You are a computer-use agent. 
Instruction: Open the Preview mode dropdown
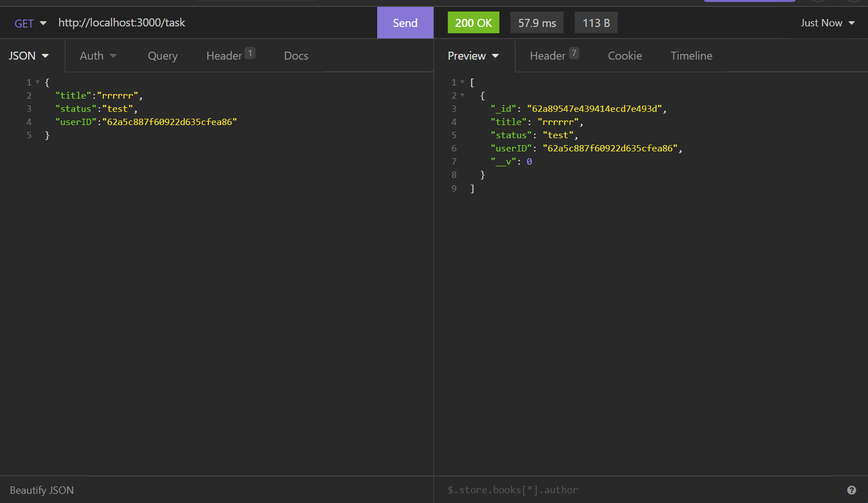[474, 56]
